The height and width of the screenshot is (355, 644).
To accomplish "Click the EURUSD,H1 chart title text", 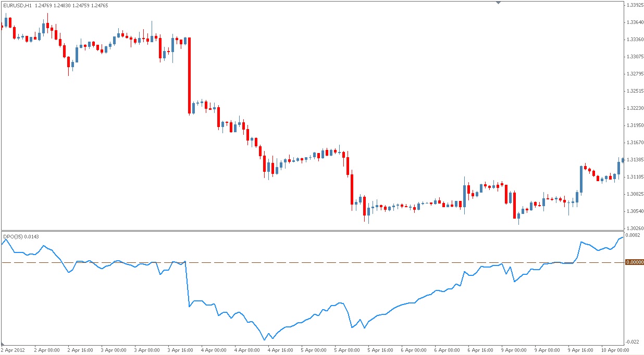I will (18, 5).
